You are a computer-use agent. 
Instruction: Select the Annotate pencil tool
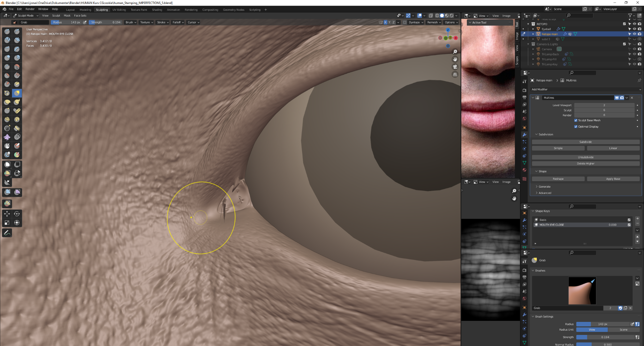[x=7, y=233]
